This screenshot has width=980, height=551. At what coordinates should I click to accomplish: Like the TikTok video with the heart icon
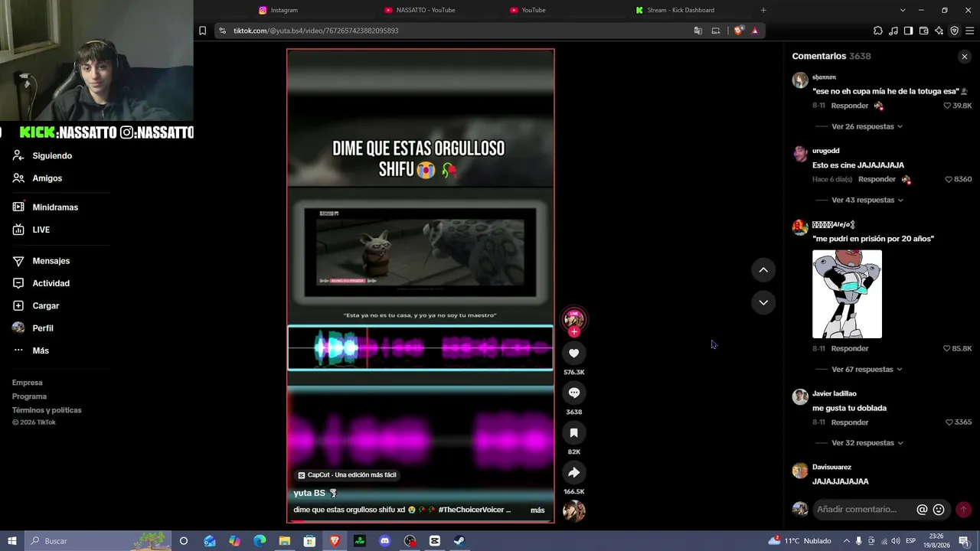tap(573, 353)
